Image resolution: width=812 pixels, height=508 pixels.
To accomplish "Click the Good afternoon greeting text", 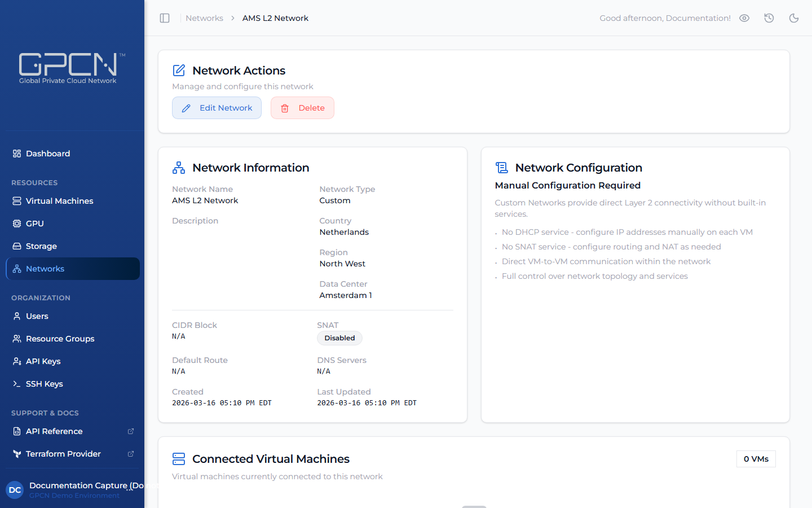I will (665, 18).
